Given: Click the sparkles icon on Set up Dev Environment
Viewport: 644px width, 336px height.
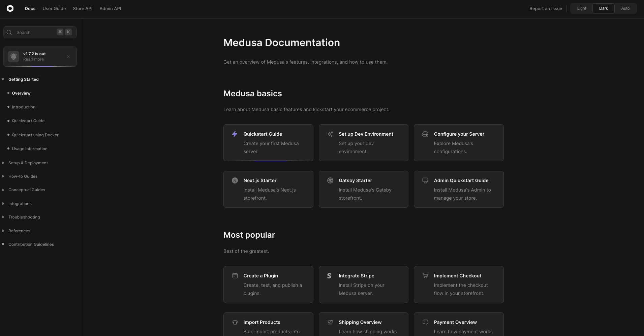Looking at the screenshot, I should coord(330,134).
